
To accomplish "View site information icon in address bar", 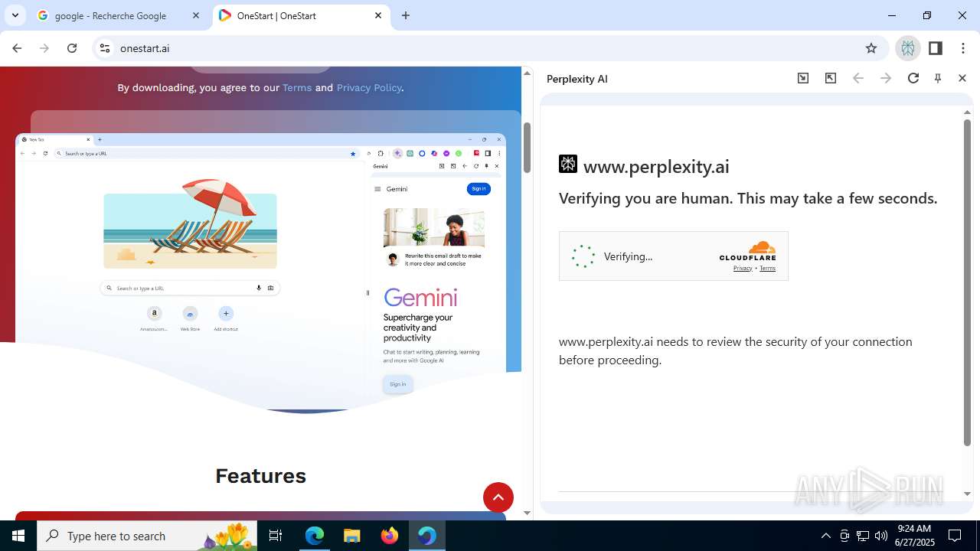I will (106, 48).
